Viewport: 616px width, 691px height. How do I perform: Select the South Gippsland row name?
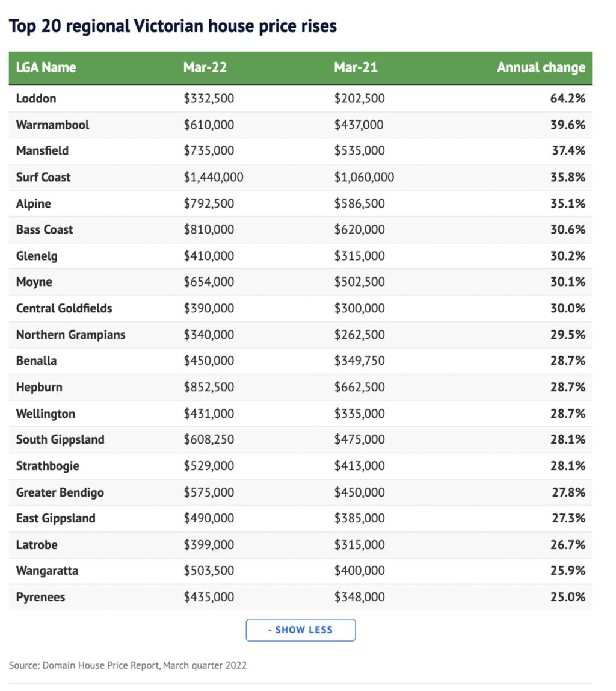(x=60, y=440)
